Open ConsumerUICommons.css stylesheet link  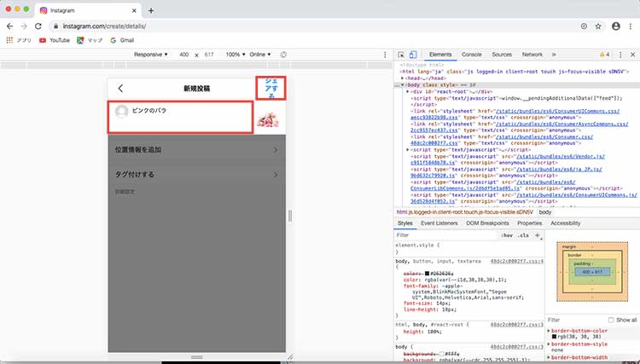[x=515, y=114]
